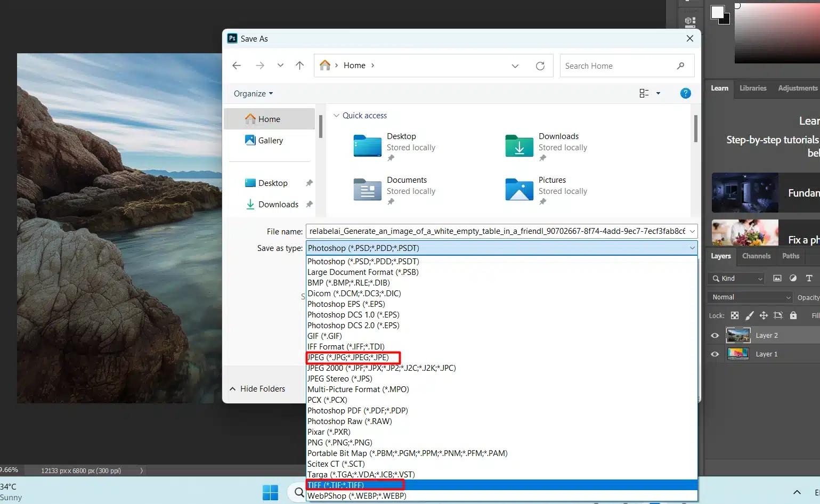This screenshot has width=820, height=504.
Task: Hide Folders in Save As dialog
Action: click(257, 389)
